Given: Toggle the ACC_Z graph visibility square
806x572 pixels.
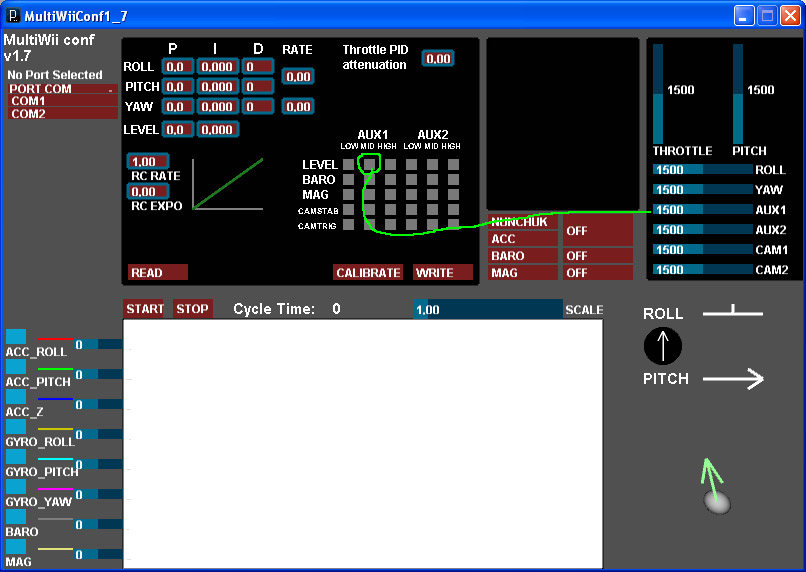Looking at the screenshot, I should pos(16,396).
